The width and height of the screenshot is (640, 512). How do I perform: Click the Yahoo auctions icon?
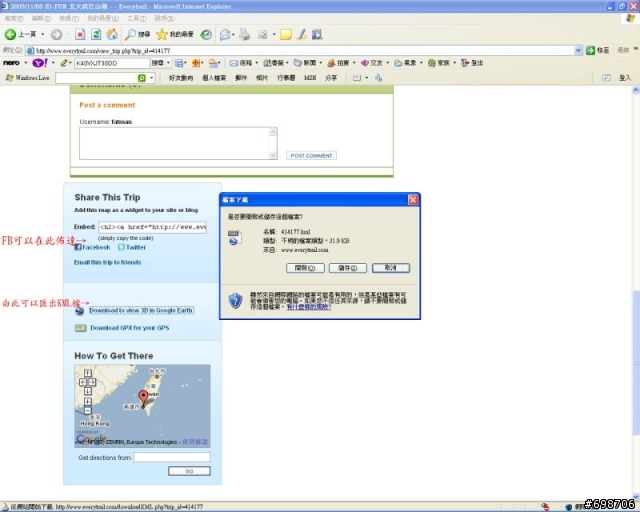pos(331,63)
